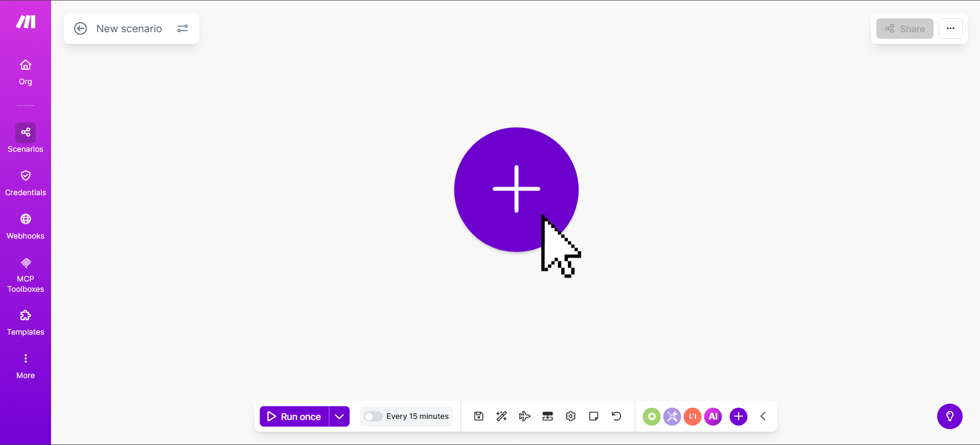Go to Templates in the sidebar
The height and width of the screenshot is (445, 980).
[26, 323]
